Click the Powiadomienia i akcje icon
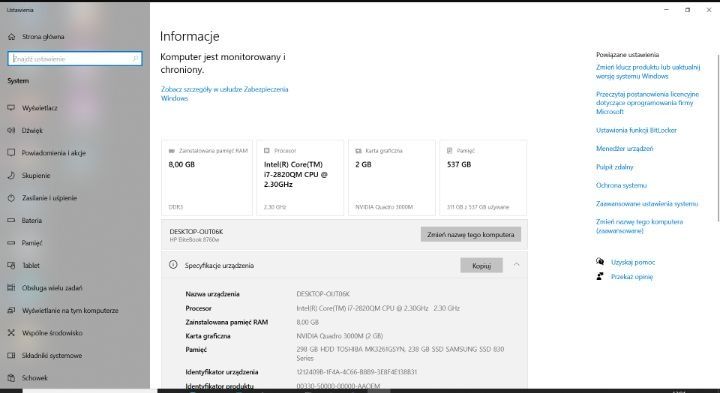720x393 pixels. tap(11, 153)
